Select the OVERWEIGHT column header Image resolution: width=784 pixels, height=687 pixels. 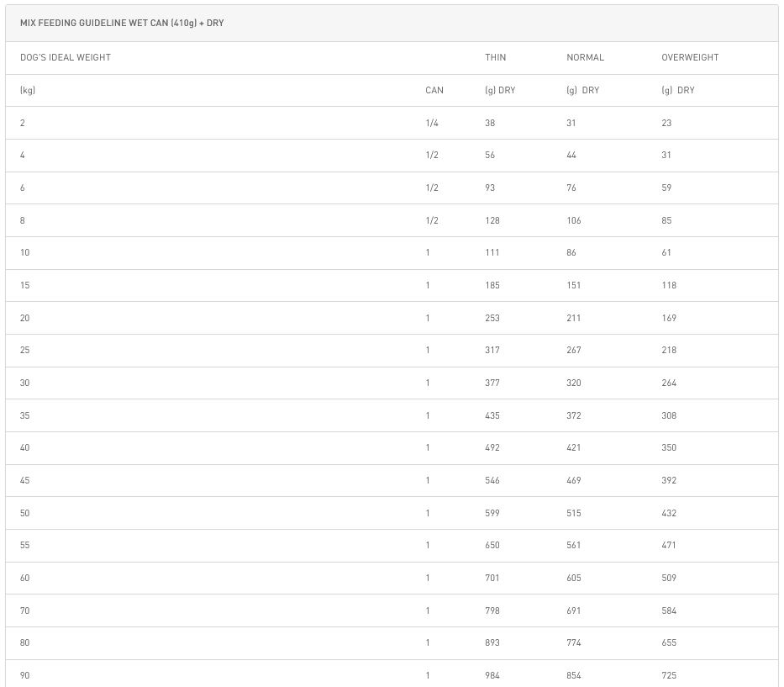coord(690,58)
